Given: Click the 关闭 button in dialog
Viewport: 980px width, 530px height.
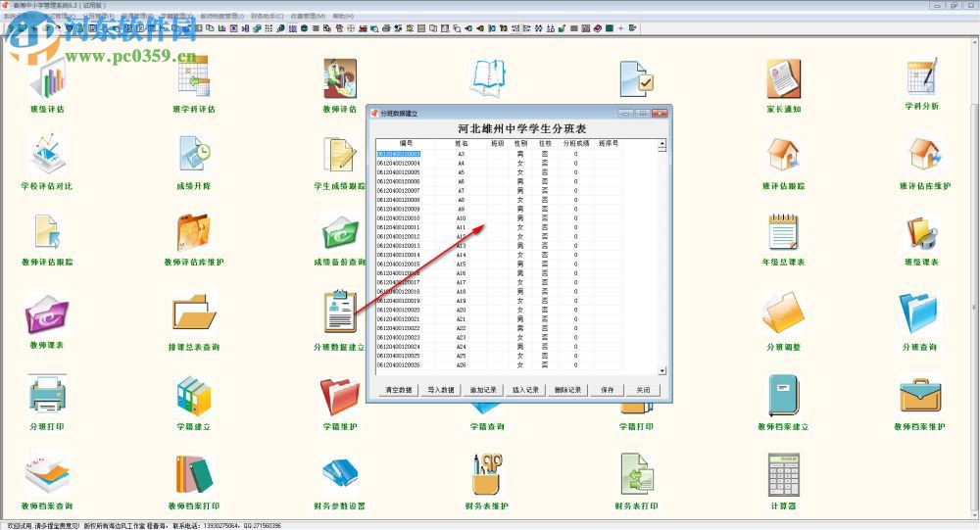Looking at the screenshot, I should tap(643, 390).
